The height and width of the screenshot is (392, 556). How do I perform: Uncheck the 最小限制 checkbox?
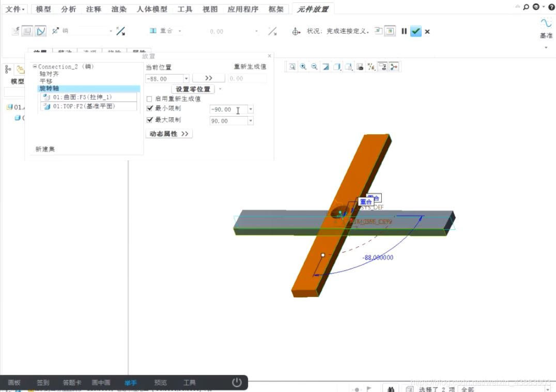point(149,109)
